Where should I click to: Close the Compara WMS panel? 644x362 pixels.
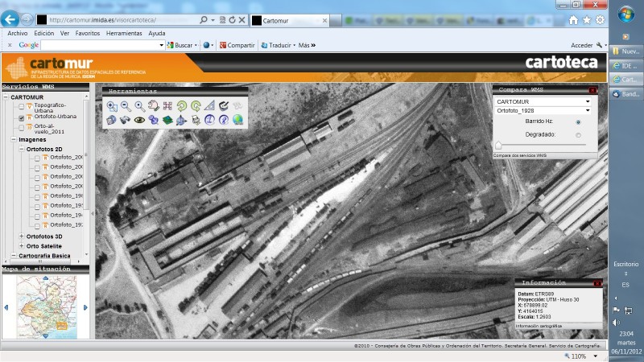pos(592,90)
